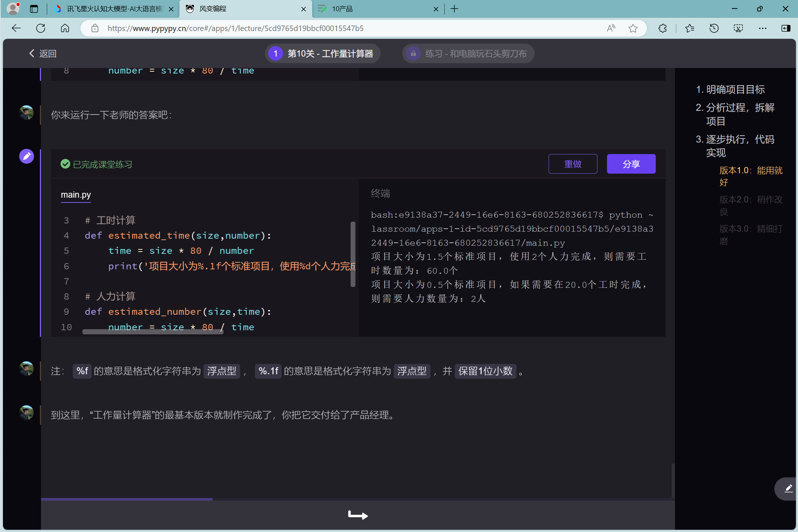Activate the read aloud icon

pos(611,28)
